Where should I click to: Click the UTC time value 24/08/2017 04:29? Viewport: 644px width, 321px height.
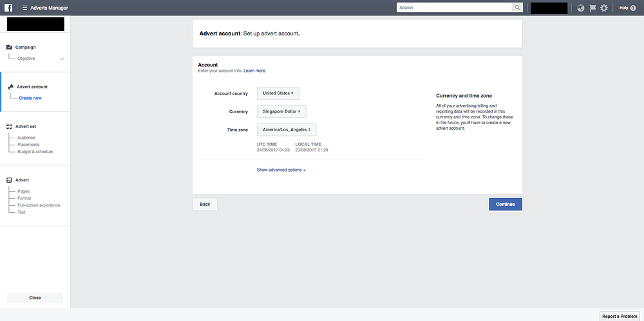273,150
